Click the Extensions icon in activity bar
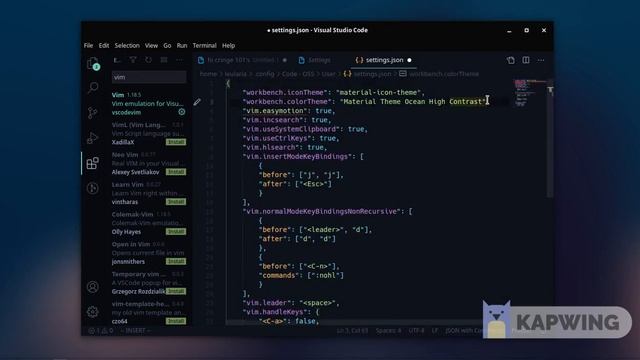The height and width of the screenshot is (360, 640). coord(93,163)
